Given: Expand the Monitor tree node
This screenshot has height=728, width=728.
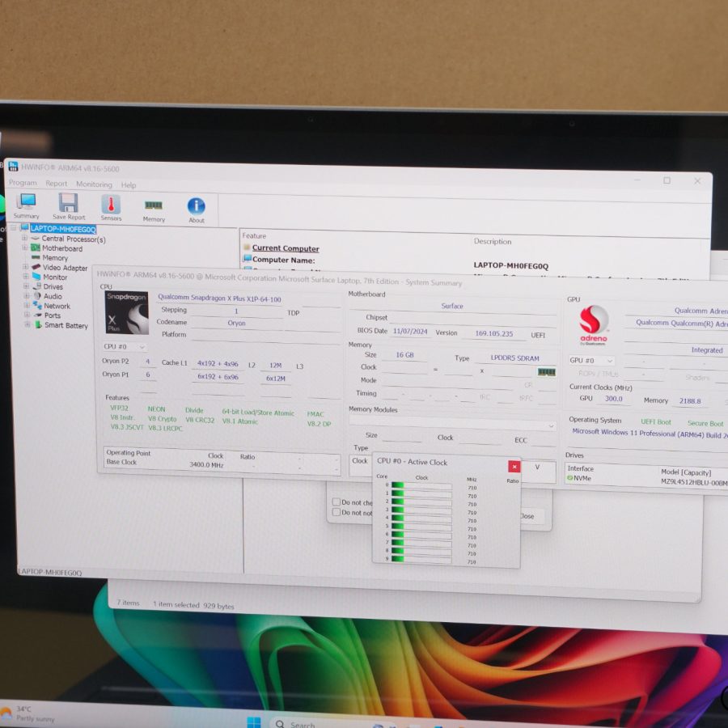Looking at the screenshot, I should (26, 277).
